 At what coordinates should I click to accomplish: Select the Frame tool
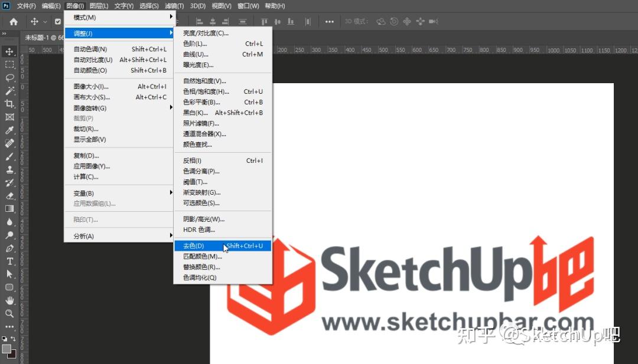(x=10, y=117)
